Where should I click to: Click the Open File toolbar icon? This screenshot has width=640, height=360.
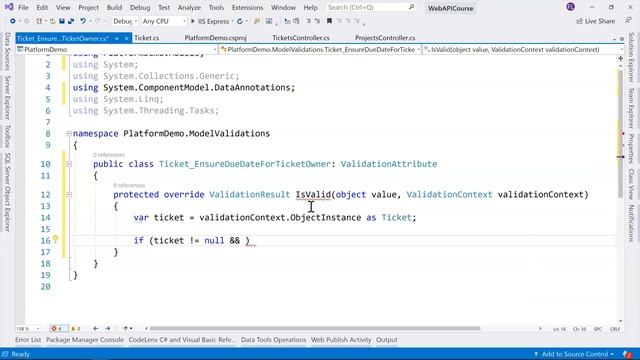click(52, 21)
